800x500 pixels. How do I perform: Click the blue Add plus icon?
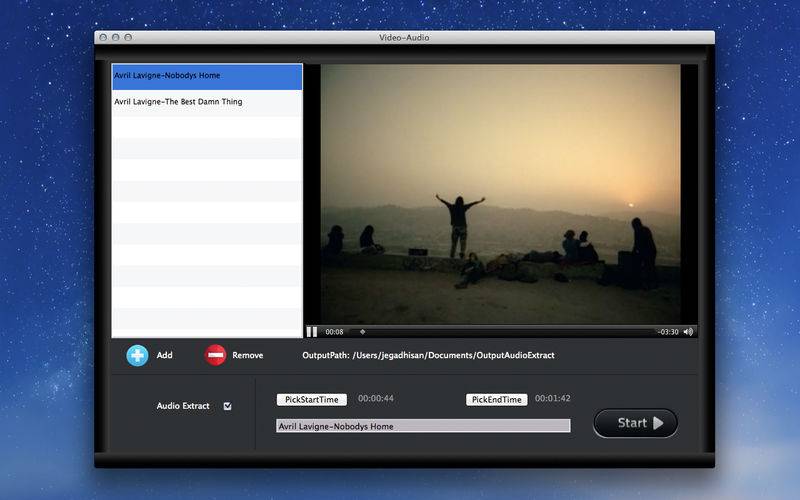(137, 356)
